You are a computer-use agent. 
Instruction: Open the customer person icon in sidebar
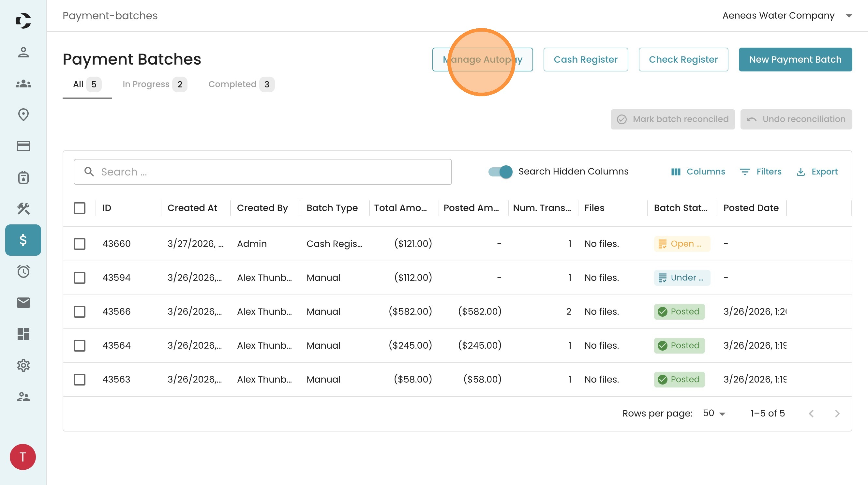coord(23,52)
